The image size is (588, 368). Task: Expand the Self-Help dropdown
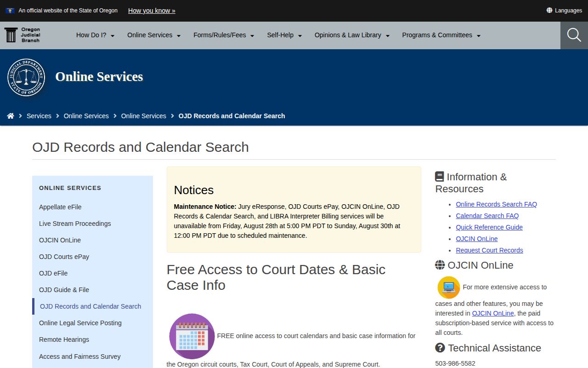click(x=284, y=35)
